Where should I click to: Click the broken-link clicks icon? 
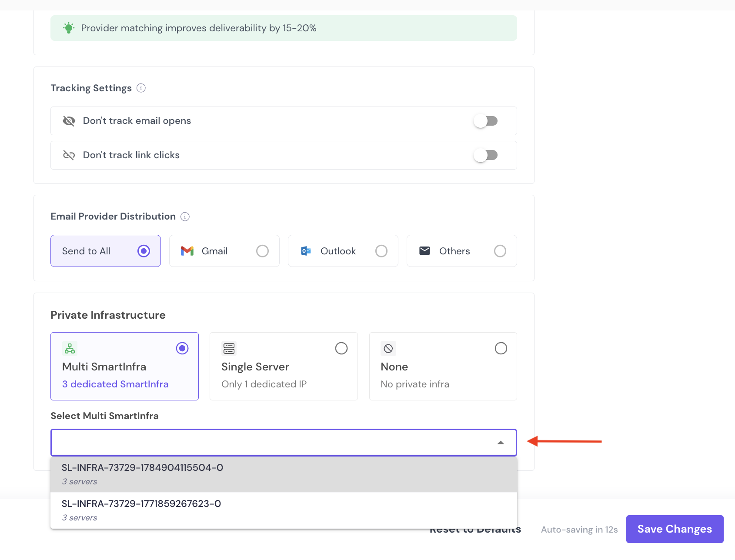pyautogui.click(x=69, y=155)
